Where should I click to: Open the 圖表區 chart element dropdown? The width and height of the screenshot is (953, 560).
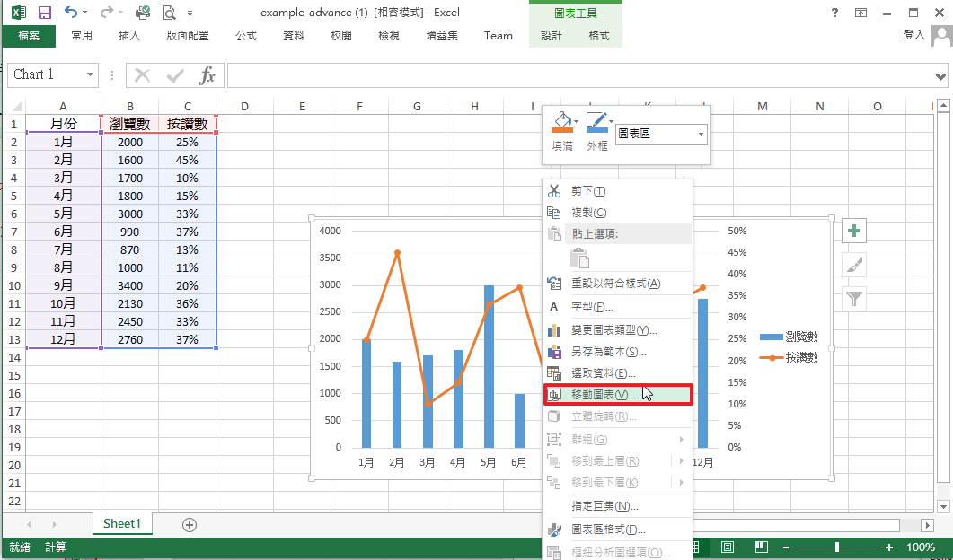click(x=701, y=134)
